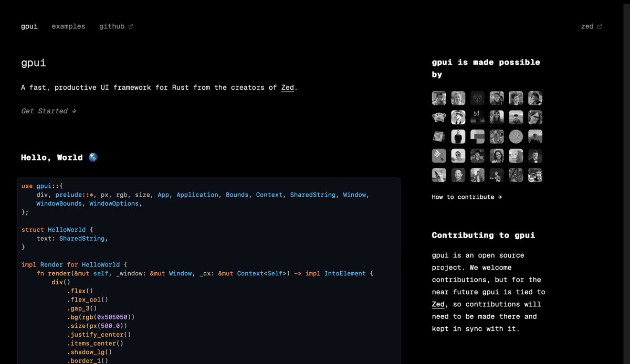
Task: Click the 'Contributing to gpui' heading
Action: tap(484, 235)
